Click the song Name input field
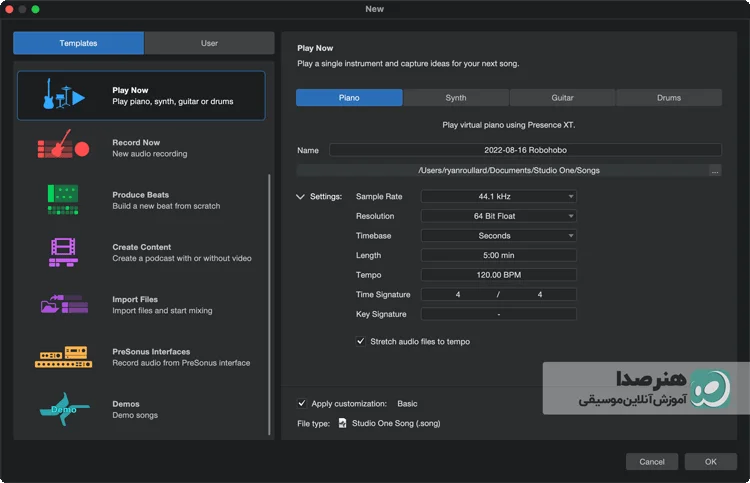 [x=525, y=150]
